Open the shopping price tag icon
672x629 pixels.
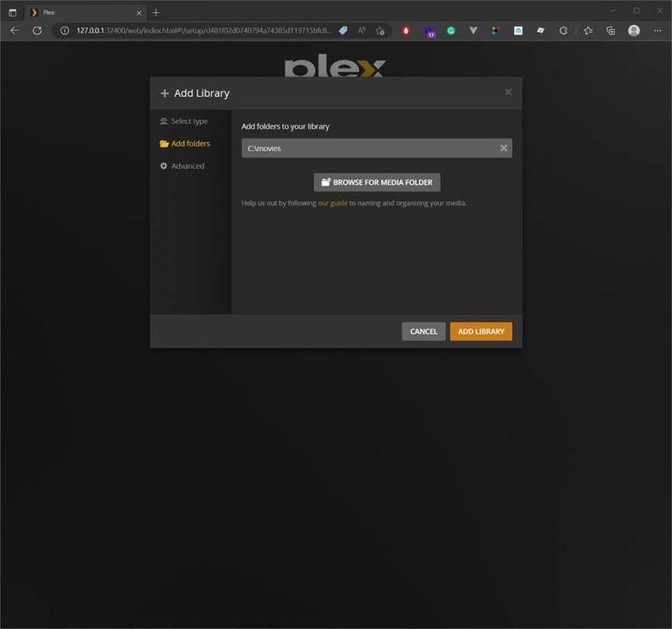pos(343,30)
